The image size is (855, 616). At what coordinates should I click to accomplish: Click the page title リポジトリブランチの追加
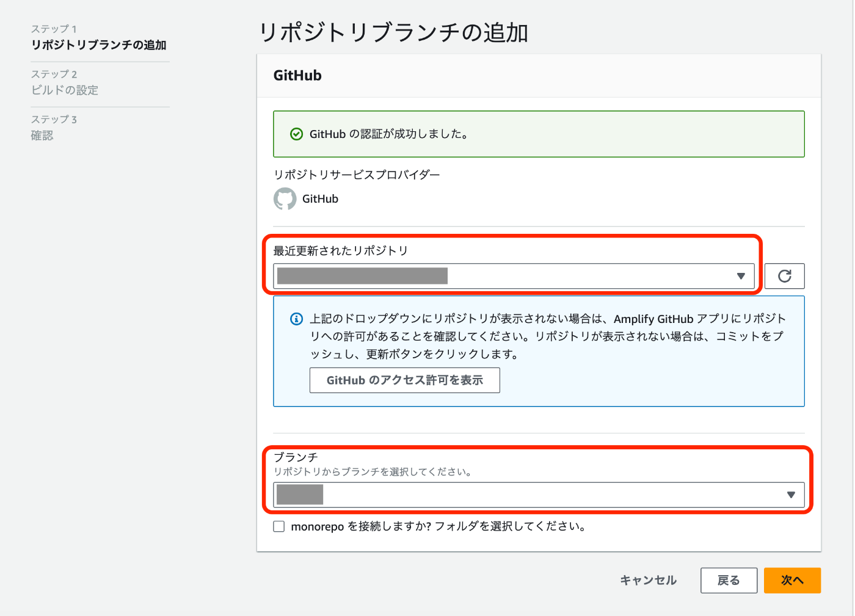tap(394, 32)
